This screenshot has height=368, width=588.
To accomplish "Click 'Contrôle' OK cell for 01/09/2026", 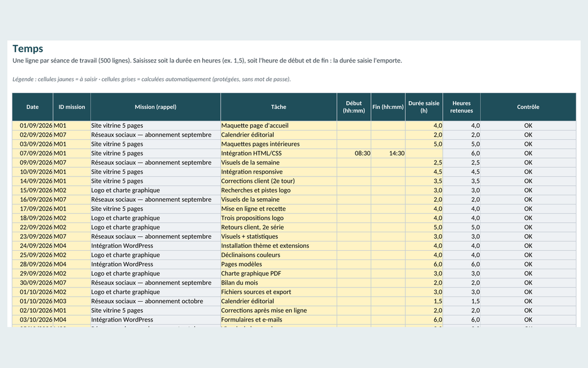I will pyautogui.click(x=528, y=125).
